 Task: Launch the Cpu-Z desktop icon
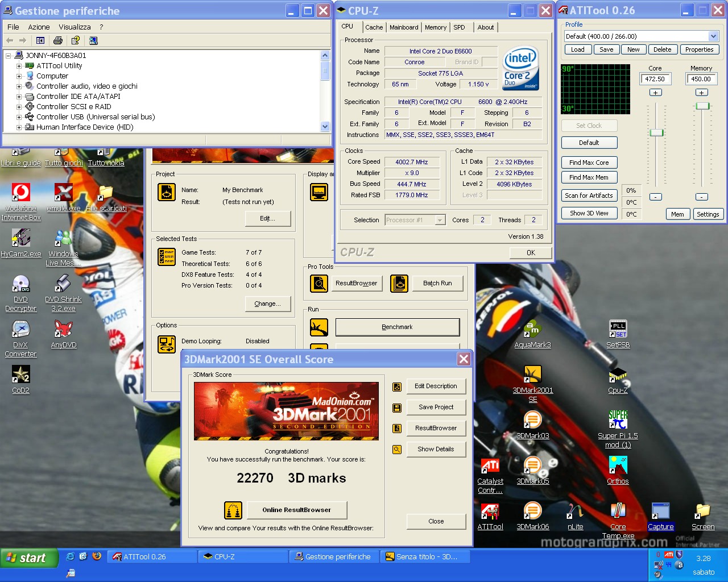point(618,380)
